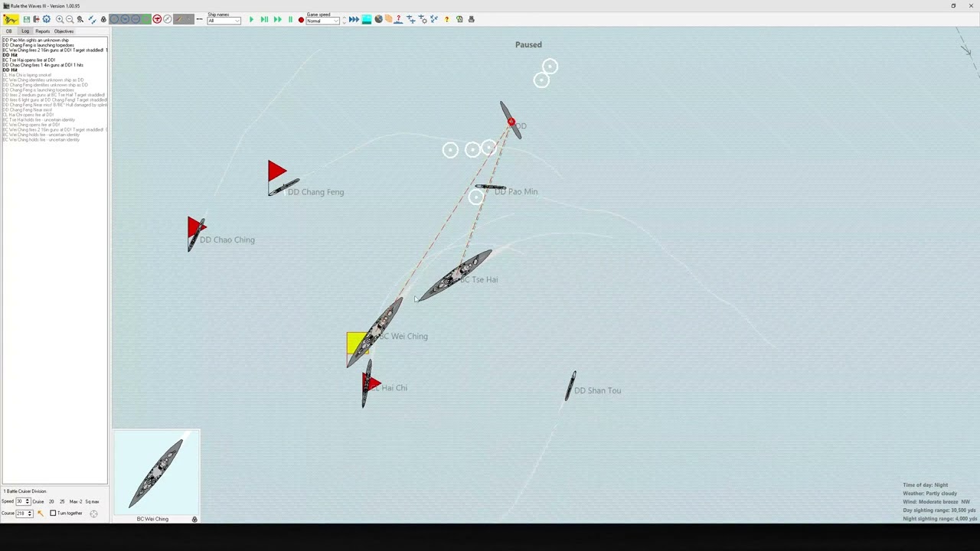Click the blue ships formation icon
The image size is (980, 551).
[92, 19]
